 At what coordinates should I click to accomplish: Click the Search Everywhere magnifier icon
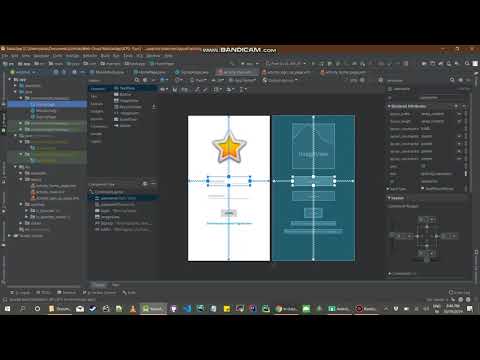[467, 64]
